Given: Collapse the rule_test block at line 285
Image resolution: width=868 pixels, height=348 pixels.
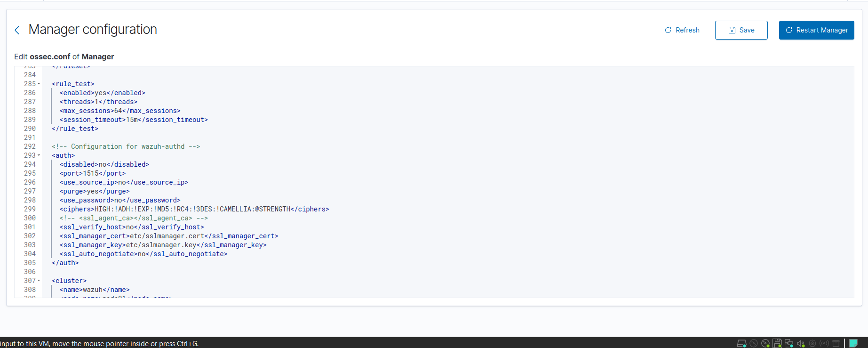Looking at the screenshot, I should (x=39, y=84).
